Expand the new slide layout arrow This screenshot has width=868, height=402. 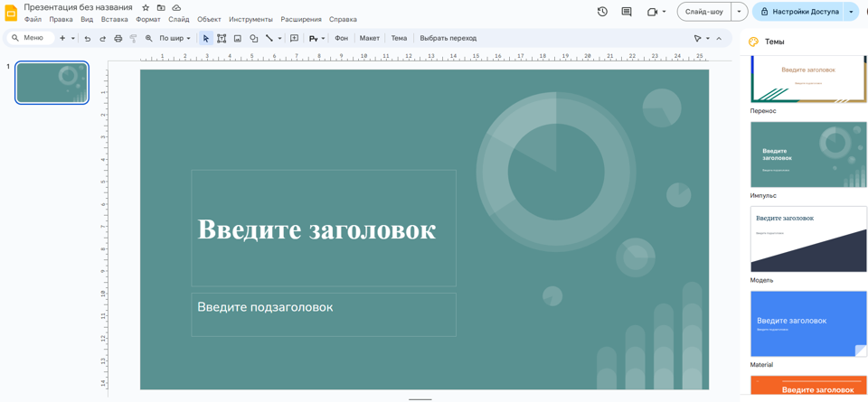[x=73, y=39]
